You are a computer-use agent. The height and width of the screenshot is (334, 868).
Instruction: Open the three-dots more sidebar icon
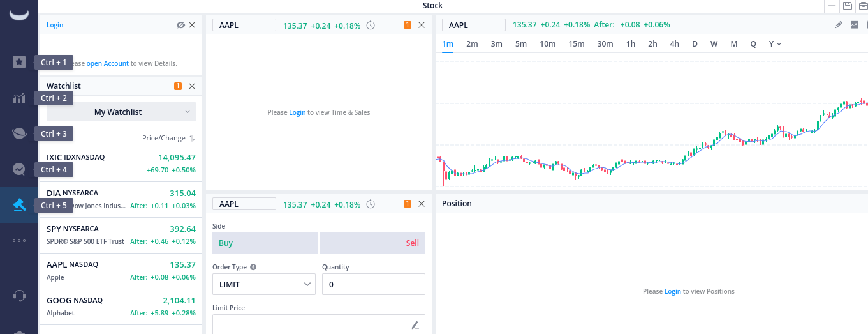[19, 241]
